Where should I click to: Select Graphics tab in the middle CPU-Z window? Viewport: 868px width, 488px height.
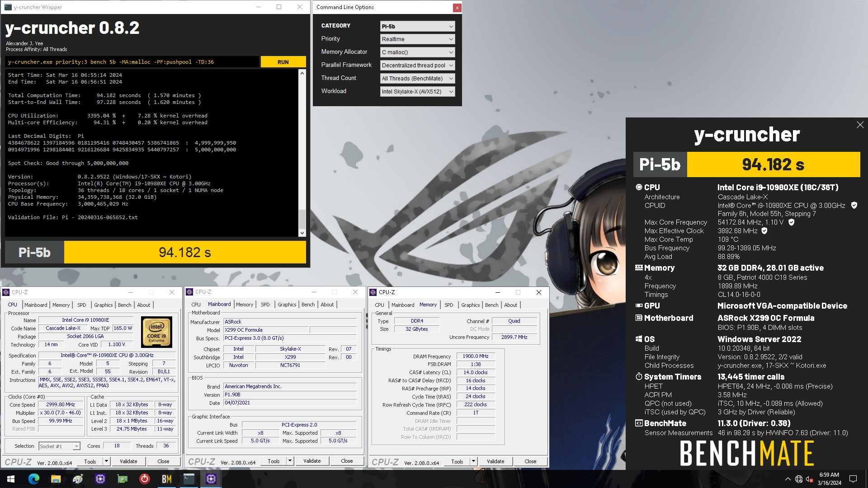click(287, 305)
